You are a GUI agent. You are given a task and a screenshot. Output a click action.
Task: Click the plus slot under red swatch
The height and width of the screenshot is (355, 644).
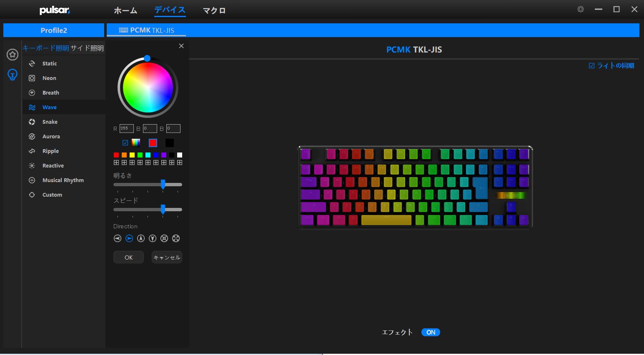point(116,162)
